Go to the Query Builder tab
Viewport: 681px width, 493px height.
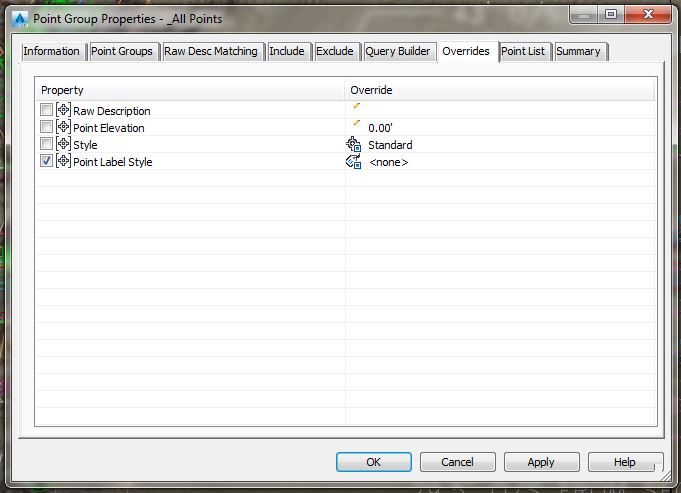point(398,52)
